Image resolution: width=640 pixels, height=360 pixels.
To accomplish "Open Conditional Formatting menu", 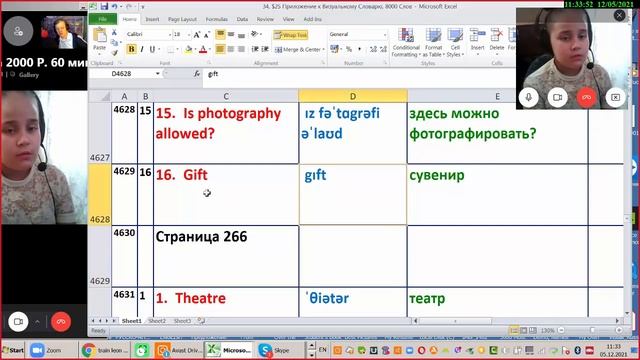I will point(406,42).
